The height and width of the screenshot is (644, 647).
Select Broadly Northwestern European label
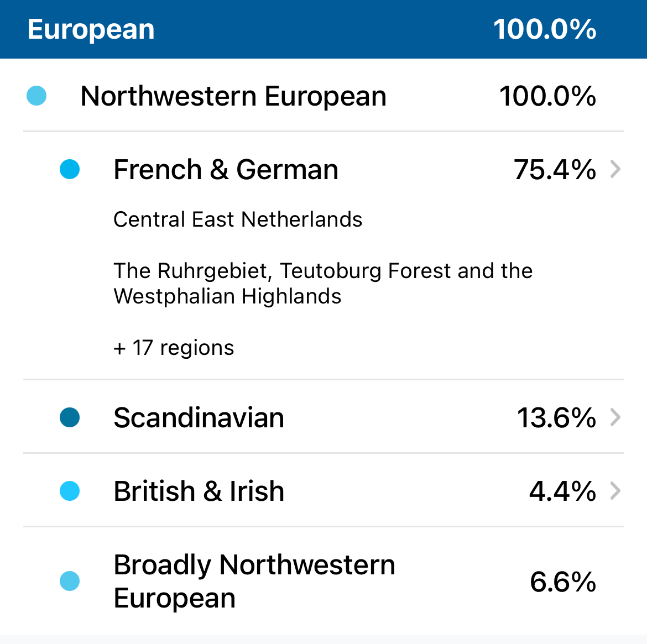tap(254, 581)
